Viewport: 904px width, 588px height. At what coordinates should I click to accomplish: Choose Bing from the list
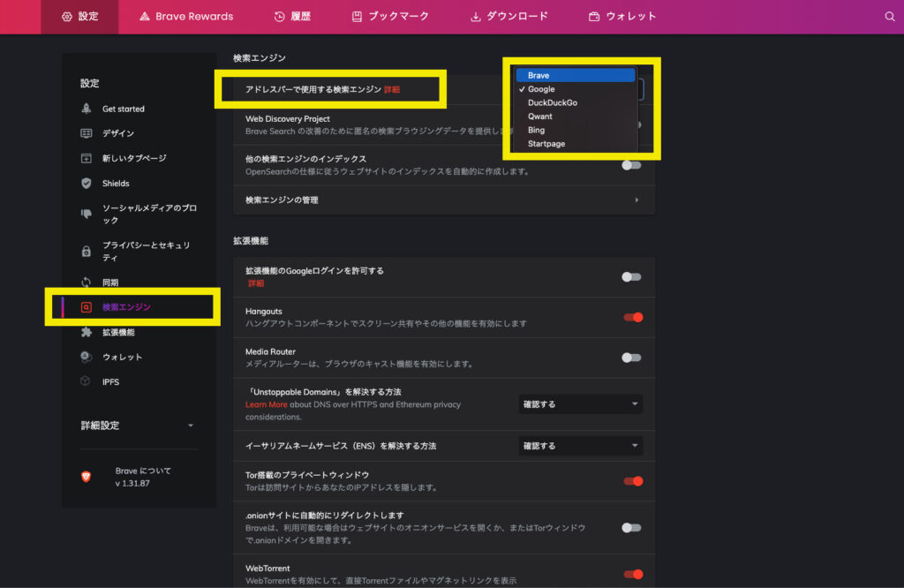click(576, 131)
